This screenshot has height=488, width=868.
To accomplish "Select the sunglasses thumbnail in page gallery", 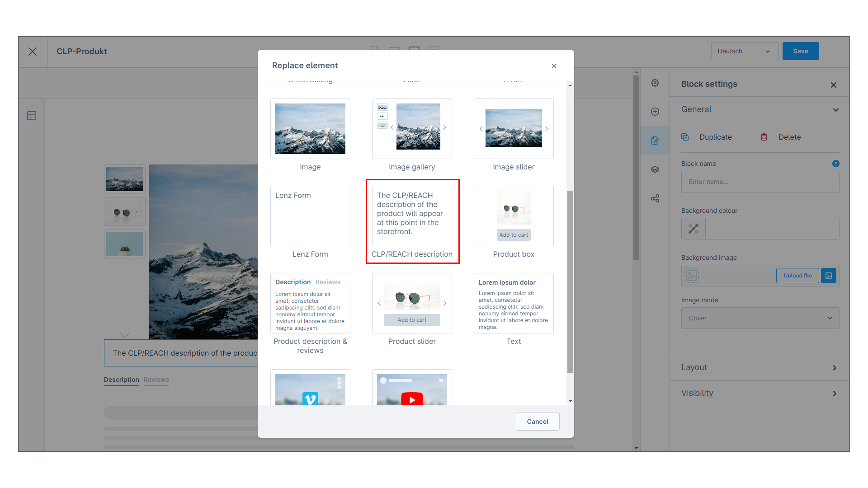I will [125, 211].
